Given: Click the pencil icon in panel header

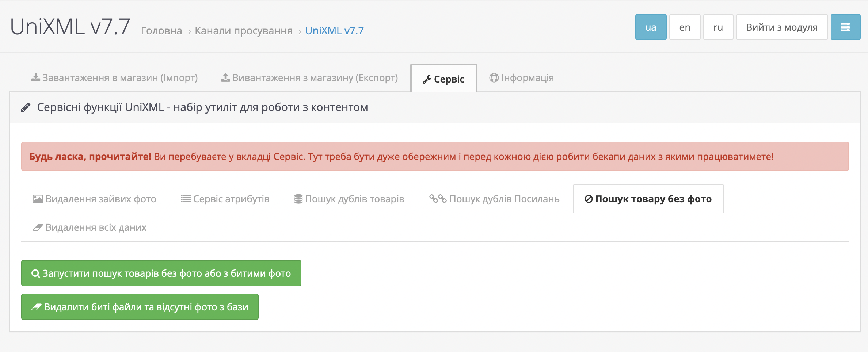Looking at the screenshot, I should (26, 107).
